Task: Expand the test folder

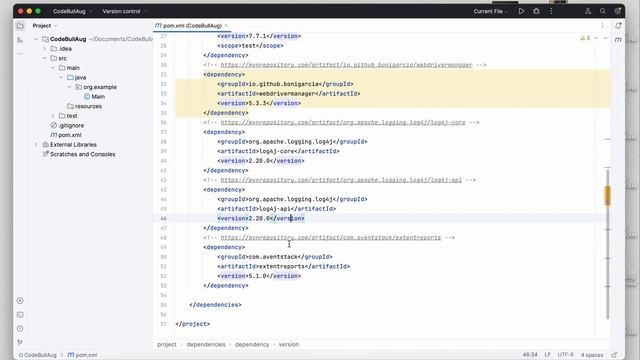Action: 53,116
